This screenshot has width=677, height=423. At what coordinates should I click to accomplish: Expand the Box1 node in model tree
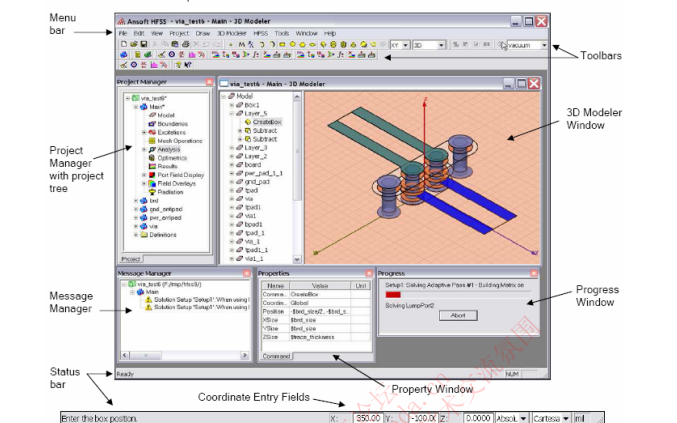point(231,105)
